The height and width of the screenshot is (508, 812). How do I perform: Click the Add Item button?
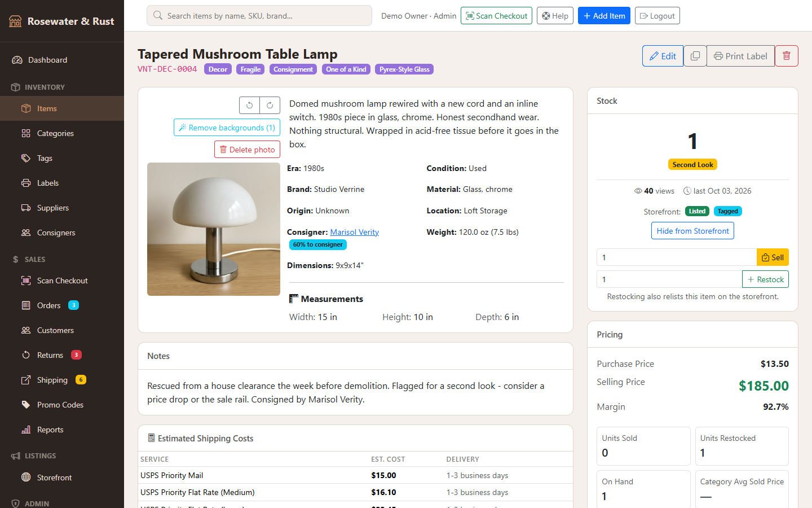(604, 16)
